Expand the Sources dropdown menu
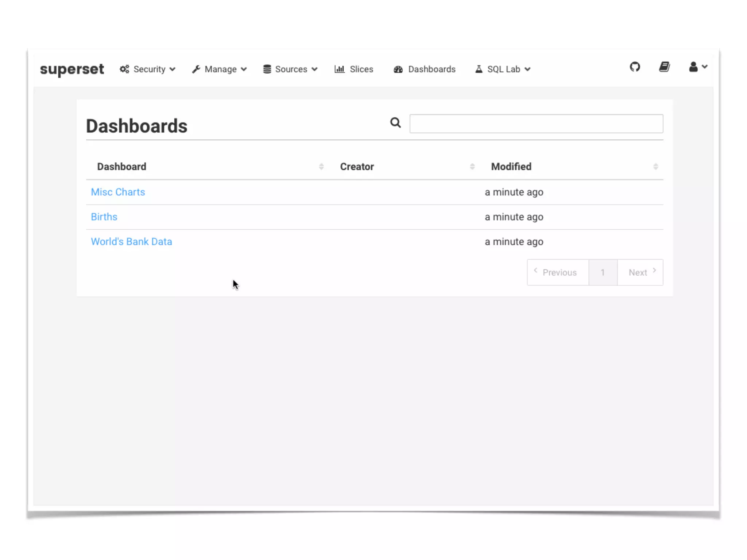 [x=290, y=69]
